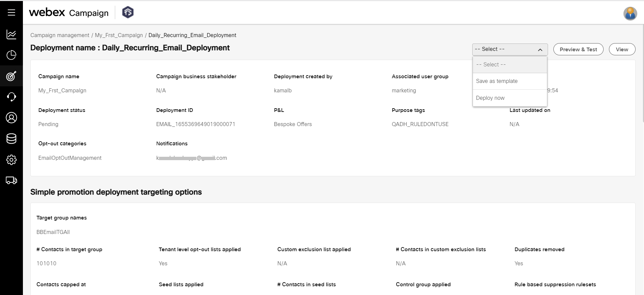This screenshot has height=295, width=644.
Task: Open the user avatar account menu
Action: click(x=630, y=13)
